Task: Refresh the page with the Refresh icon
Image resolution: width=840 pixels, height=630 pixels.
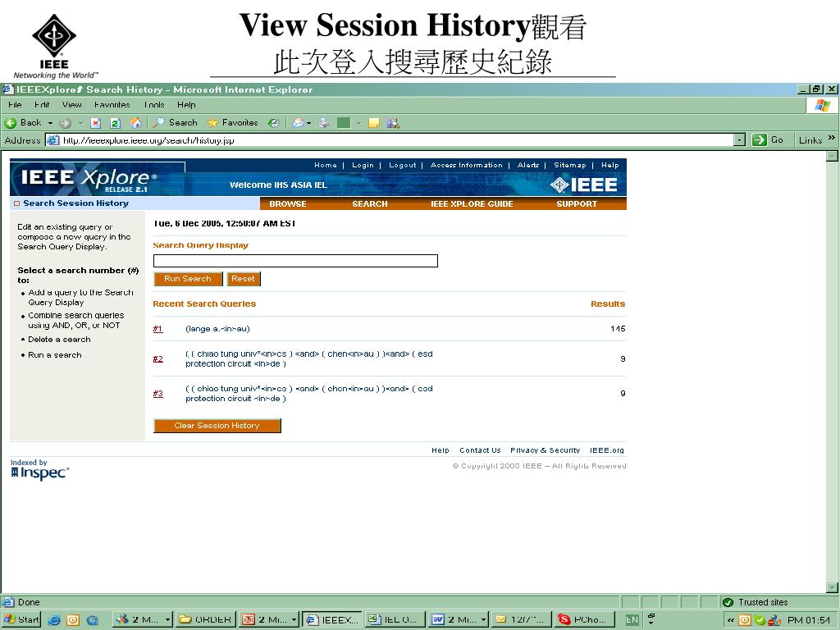Action: tap(115, 123)
